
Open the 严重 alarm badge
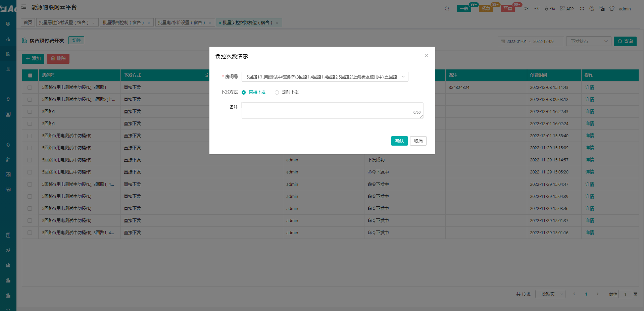(508, 8)
